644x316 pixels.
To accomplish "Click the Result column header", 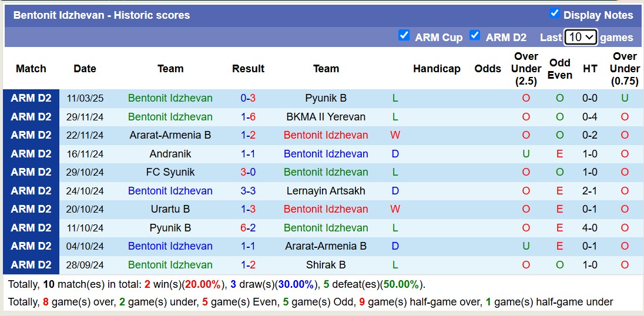I will (x=248, y=69).
